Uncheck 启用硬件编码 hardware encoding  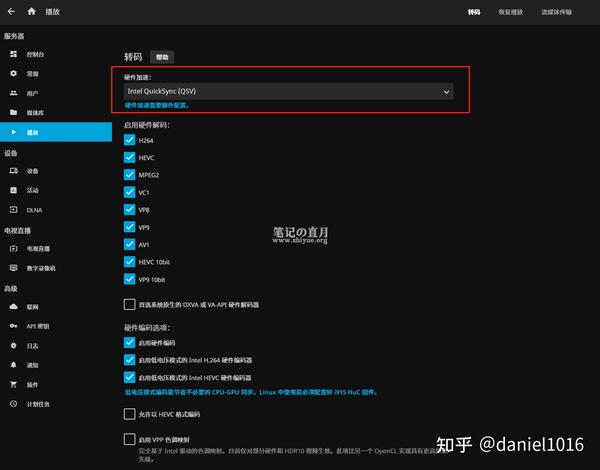click(x=129, y=343)
